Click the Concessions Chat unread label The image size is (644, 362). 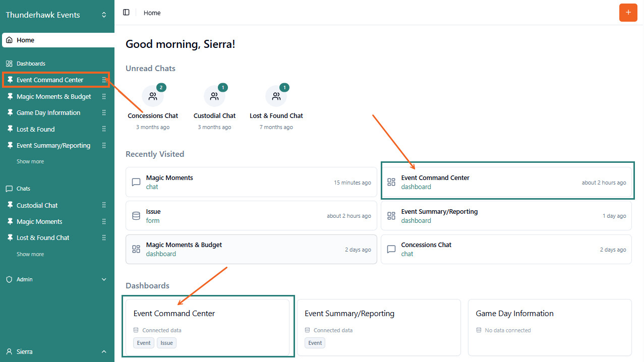[x=153, y=115]
